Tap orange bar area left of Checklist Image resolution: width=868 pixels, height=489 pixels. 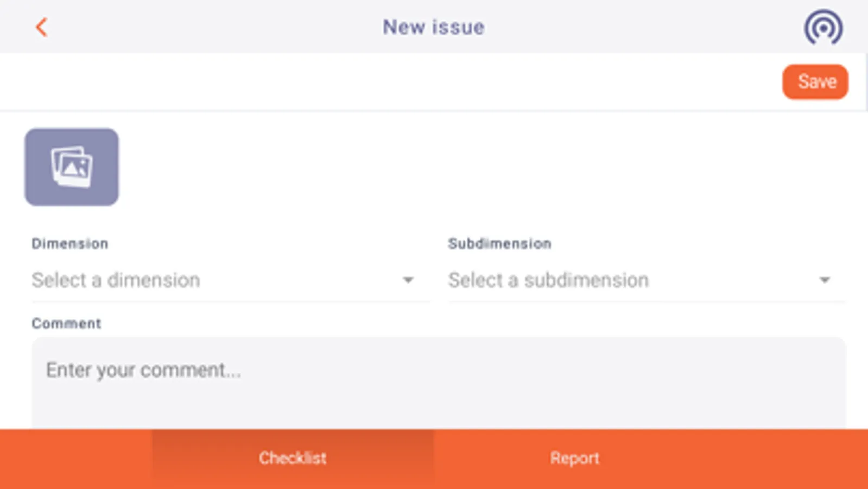76,458
